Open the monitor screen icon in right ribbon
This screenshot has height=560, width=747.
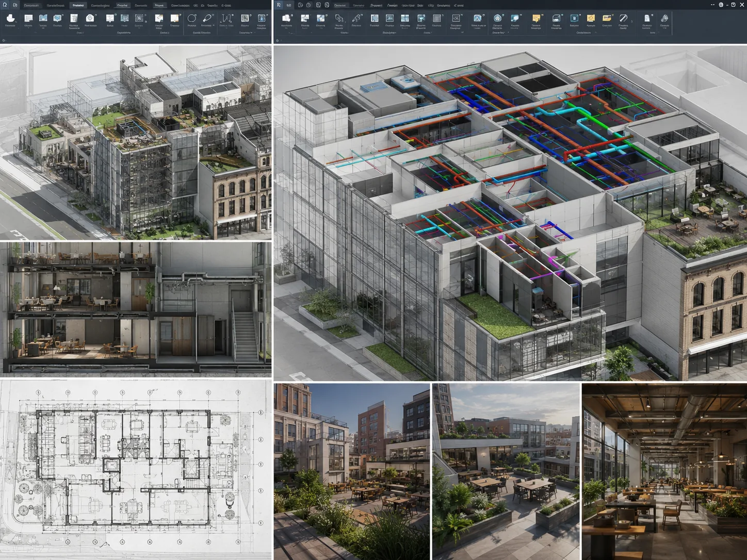(x=389, y=18)
